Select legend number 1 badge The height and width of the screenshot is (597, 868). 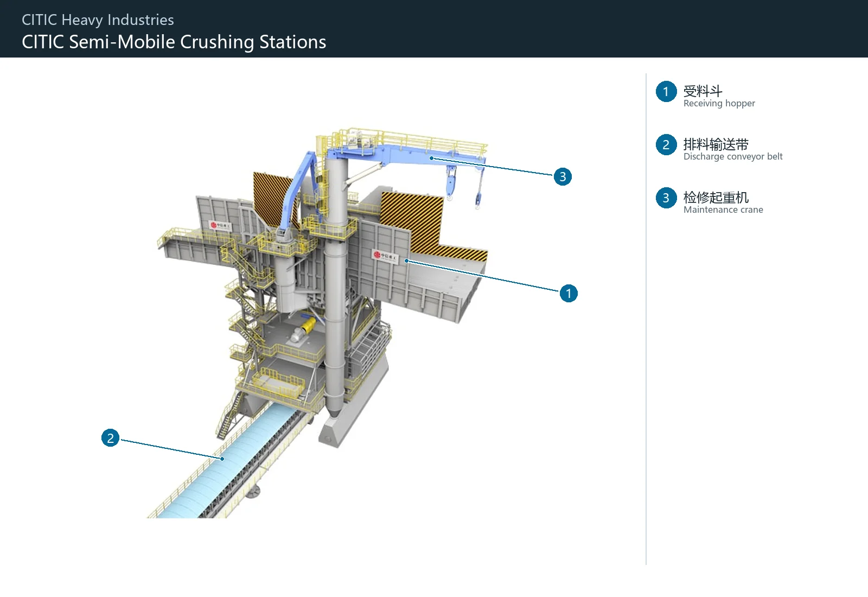click(666, 92)
